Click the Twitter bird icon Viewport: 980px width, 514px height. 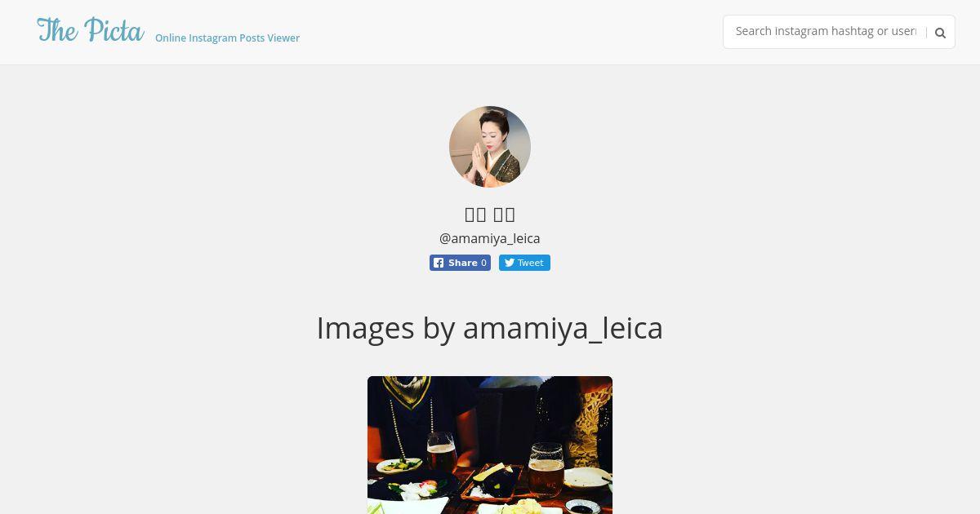(509, 263)
